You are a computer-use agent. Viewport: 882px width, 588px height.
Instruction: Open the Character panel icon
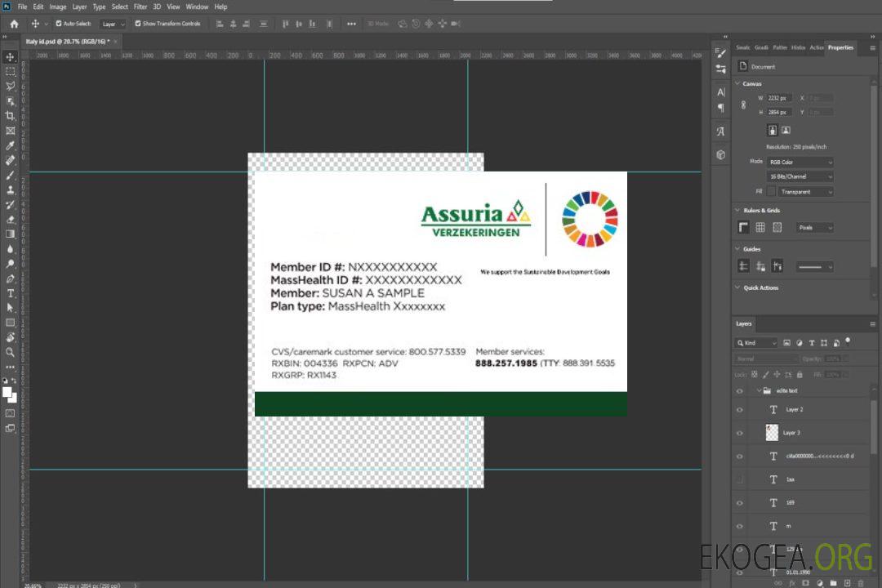point(721,92)
